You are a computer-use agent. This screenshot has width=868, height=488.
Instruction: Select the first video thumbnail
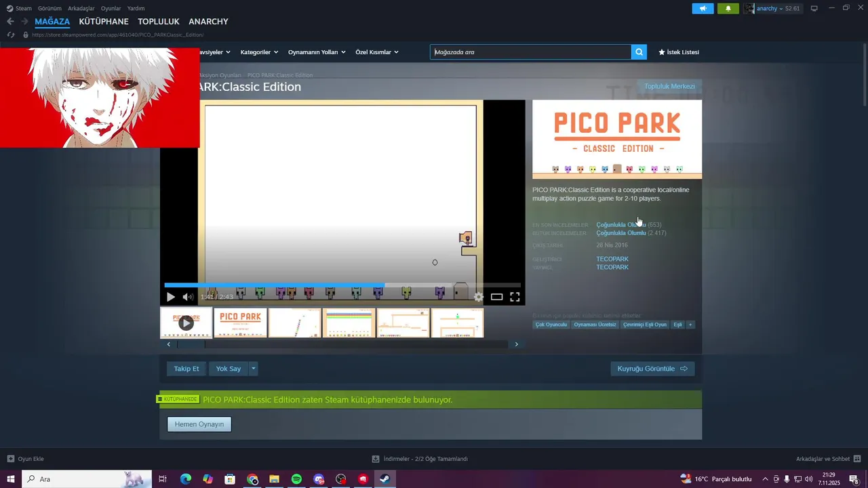point(186,323)
